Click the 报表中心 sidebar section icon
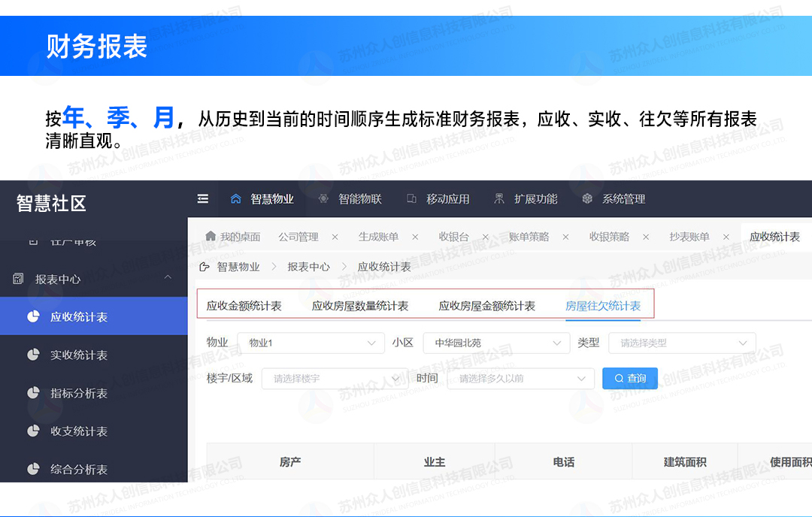 tap(19, 279)
